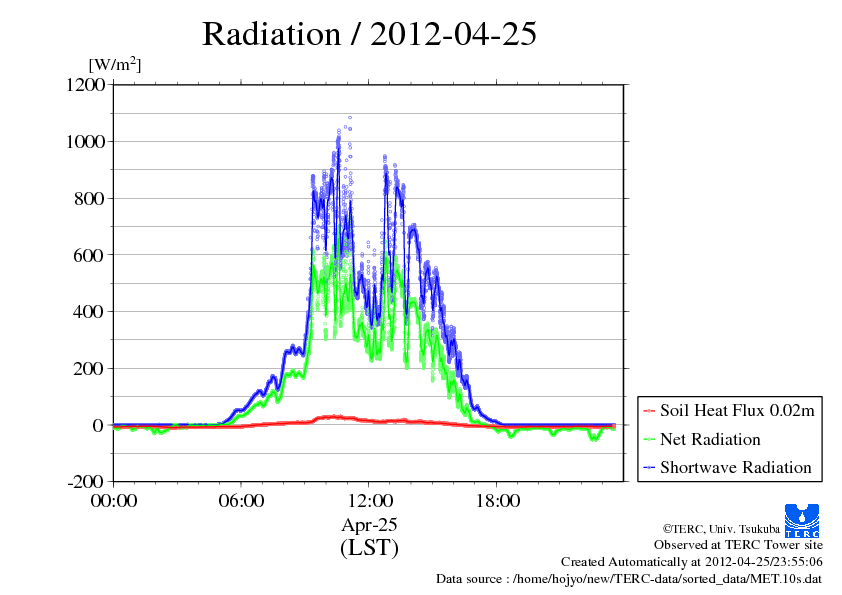Click the x-axis label '12:00'

coord(369,501)
